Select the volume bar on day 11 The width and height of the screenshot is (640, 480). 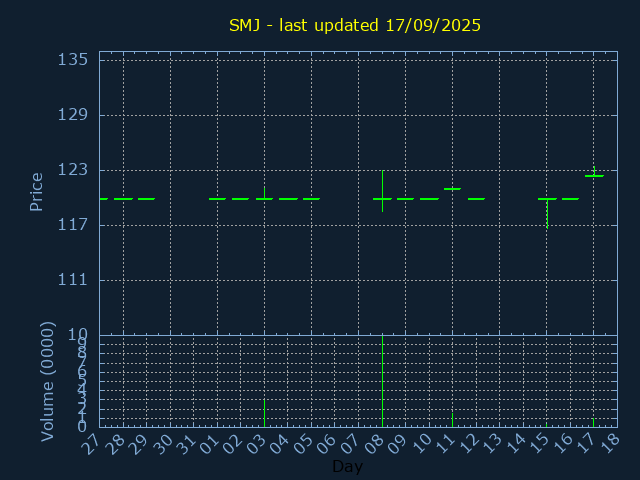(x=453, y=420)
